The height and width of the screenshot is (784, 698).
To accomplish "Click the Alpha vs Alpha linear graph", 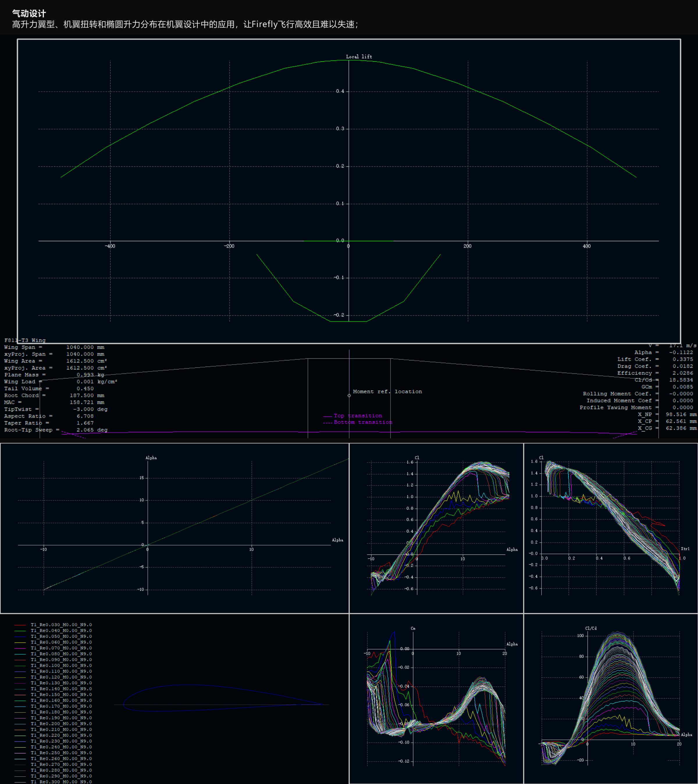I will [174, 528].
